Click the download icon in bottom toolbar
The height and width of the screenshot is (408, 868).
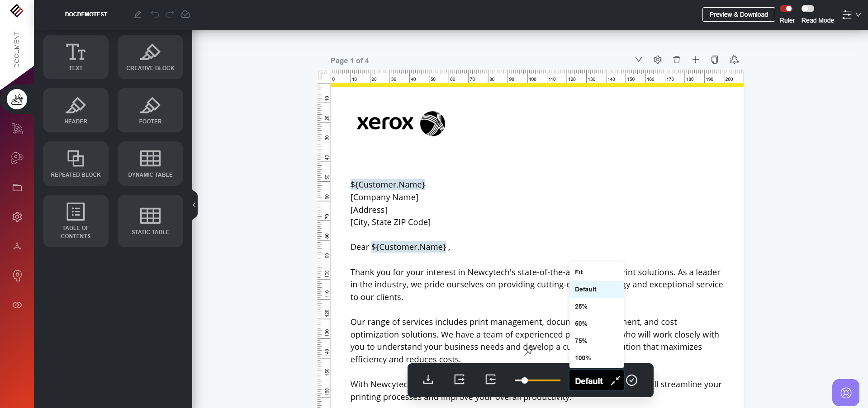point(428,380)
